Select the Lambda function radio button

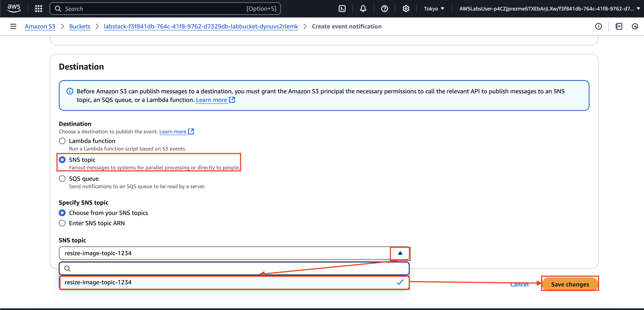tap(62, 141)
